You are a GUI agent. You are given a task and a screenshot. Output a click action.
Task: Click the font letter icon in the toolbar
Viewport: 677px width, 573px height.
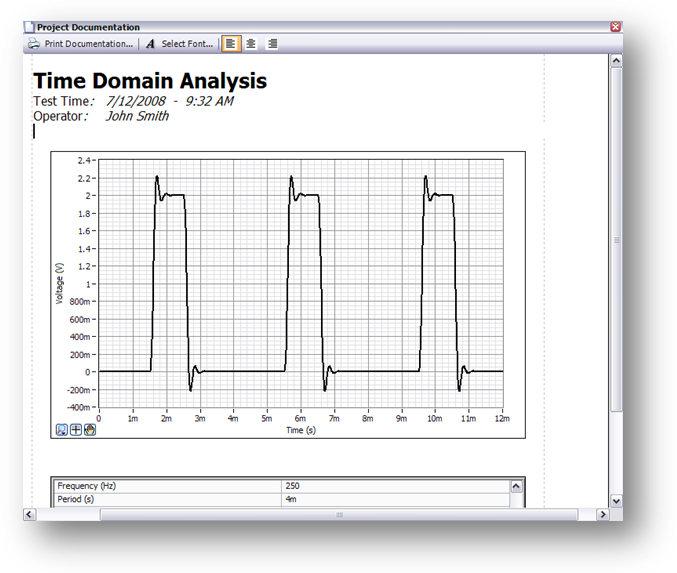[151, 44]
